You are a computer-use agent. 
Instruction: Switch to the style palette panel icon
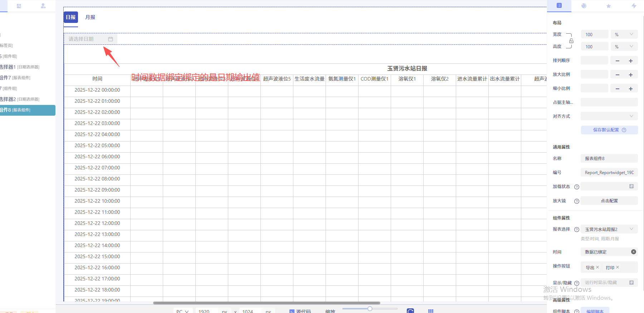click(584, 6)
